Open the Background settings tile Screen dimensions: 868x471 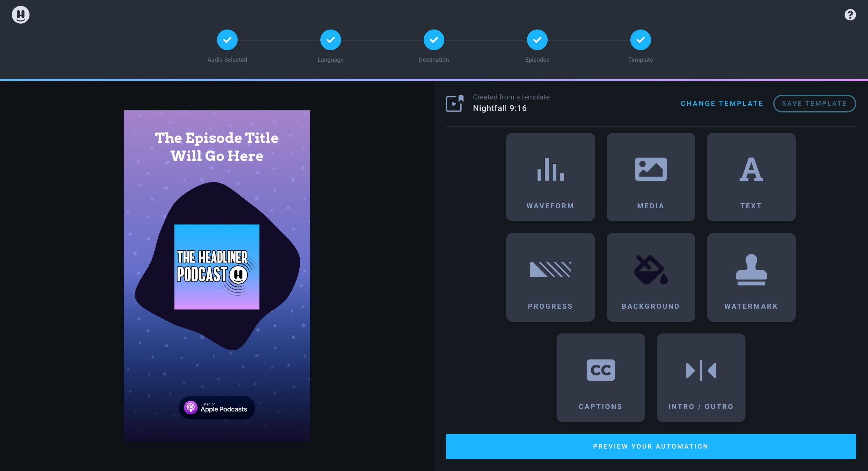pyautogui.click(x=651, y=277)
